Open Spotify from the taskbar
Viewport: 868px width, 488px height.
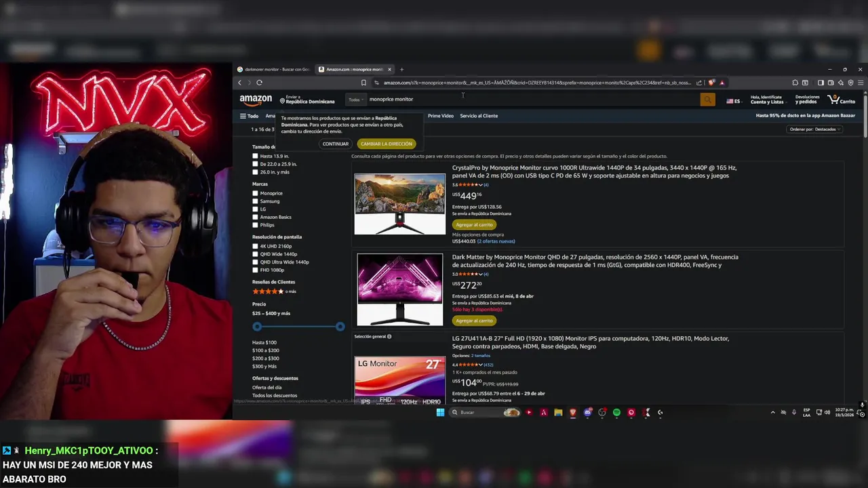click(x=616, y=412)
